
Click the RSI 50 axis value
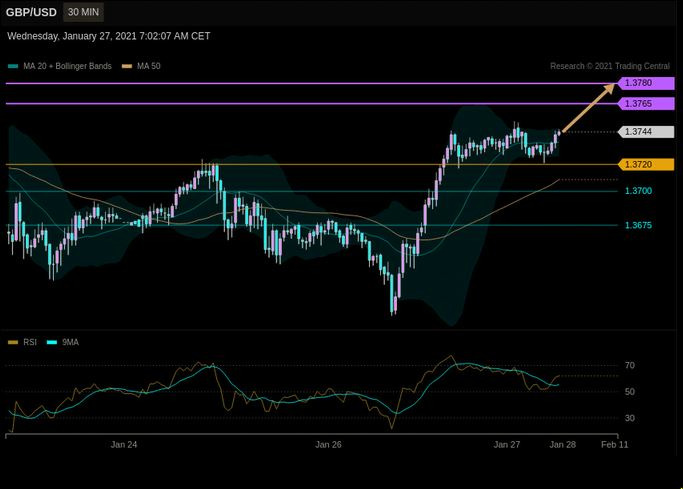630,391
